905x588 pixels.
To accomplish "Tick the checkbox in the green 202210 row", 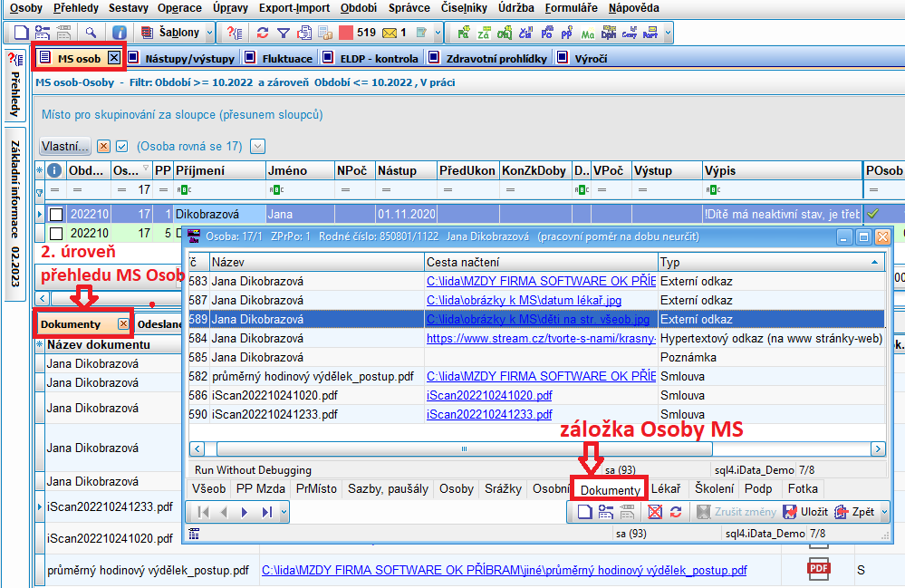I will (56, 233).
